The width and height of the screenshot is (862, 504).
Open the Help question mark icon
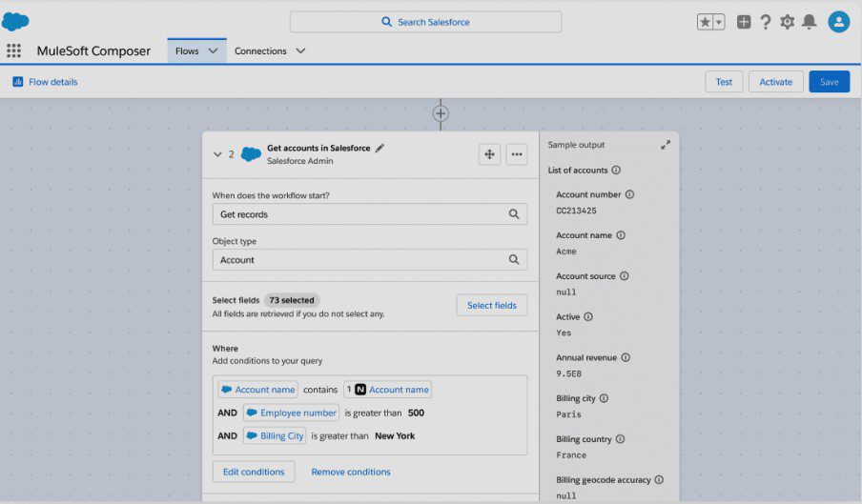tap(766, 22)
